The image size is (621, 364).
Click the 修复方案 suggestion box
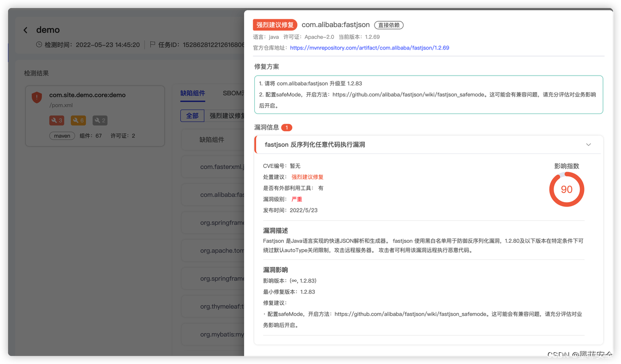pos(428,95)
